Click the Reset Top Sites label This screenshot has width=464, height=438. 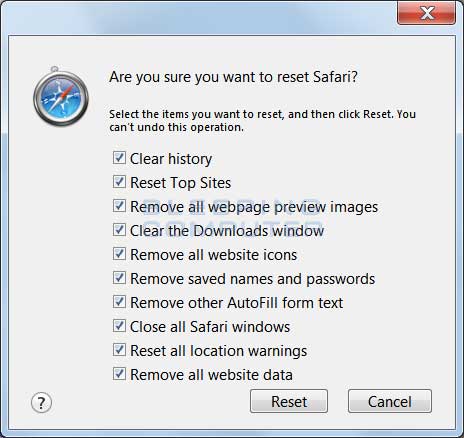coord(180,183)
